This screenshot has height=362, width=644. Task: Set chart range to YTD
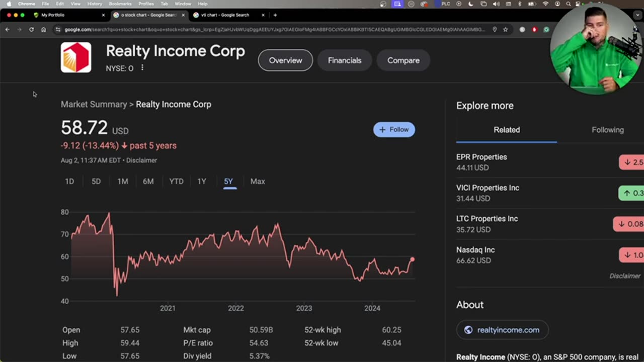click(176, 182)
